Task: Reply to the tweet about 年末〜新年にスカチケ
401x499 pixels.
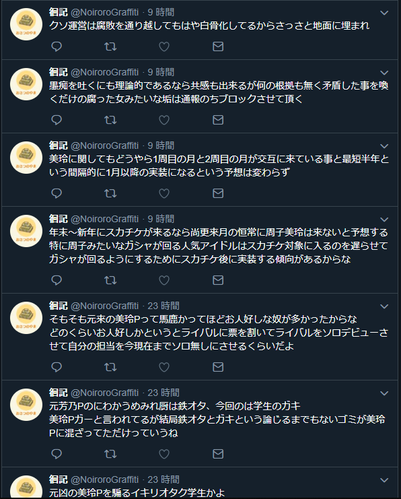Action: tap(56, 280)
